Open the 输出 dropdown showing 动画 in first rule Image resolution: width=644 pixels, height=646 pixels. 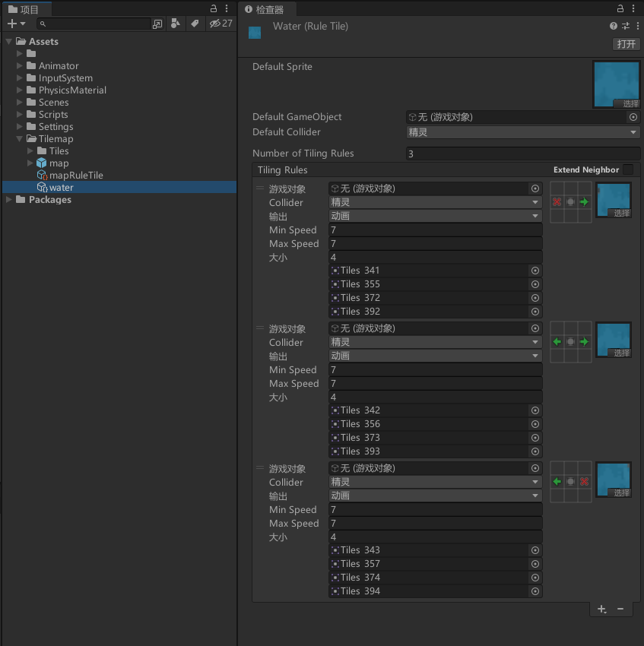tap(435, 216)
